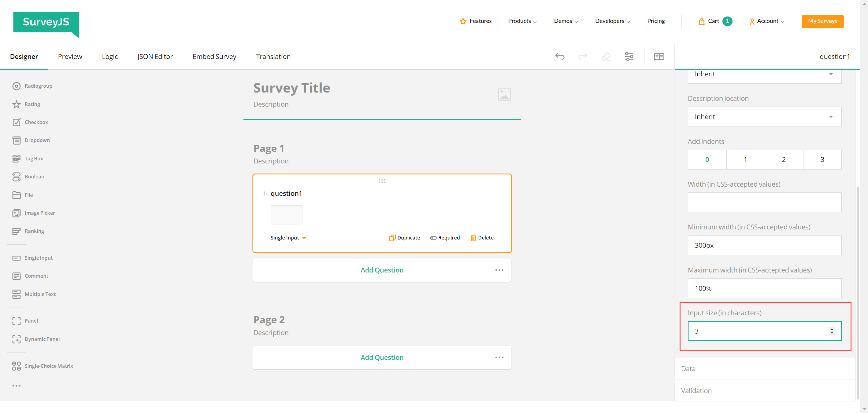
Task: Select the Rating question type
Action: (32, 104)
